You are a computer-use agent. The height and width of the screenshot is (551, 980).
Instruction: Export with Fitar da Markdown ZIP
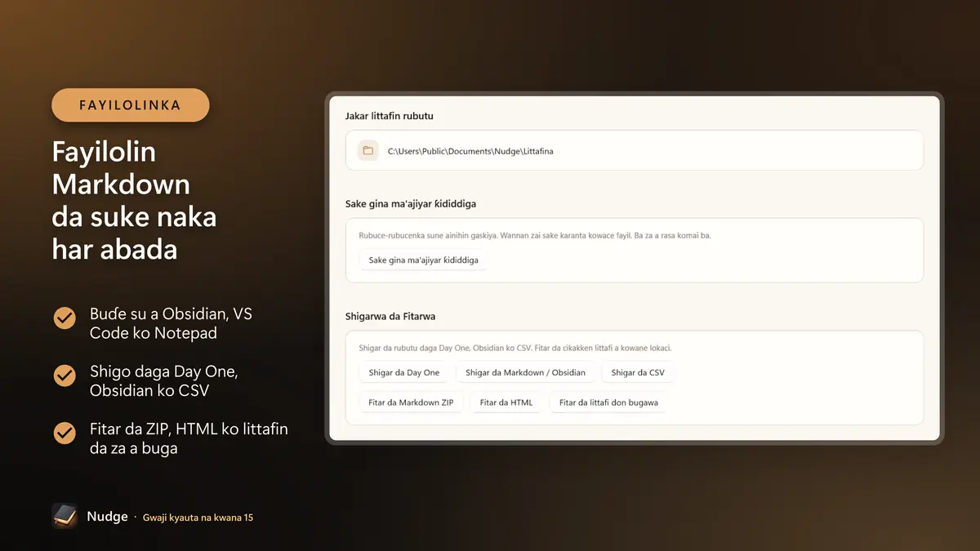[x=411, y=402]
